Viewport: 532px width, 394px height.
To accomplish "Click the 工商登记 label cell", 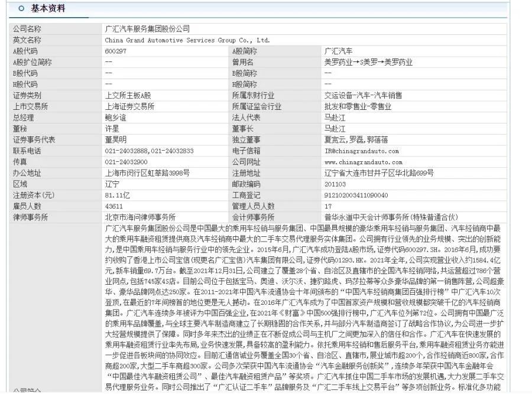I will click(274, 196).
